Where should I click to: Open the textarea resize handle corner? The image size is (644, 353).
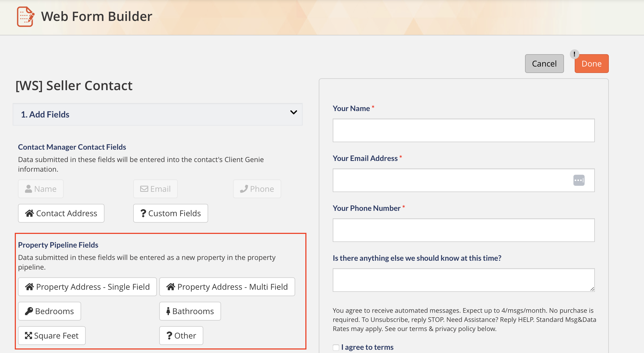click(592, 289)
